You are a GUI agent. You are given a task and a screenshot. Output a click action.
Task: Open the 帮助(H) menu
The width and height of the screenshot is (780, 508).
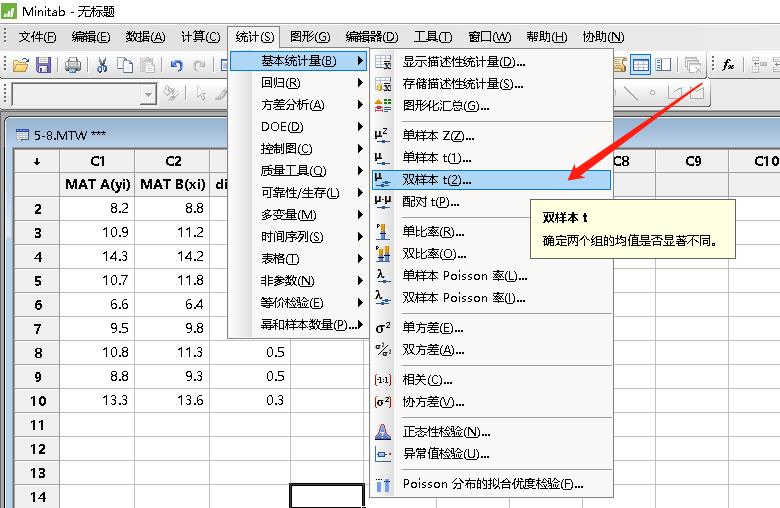(547, 37)
